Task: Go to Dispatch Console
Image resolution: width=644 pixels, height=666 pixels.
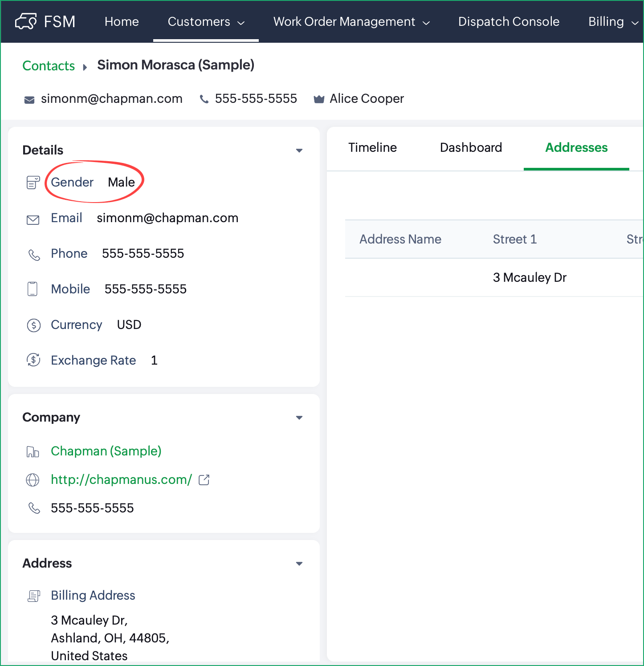Action: pos(509,21)
